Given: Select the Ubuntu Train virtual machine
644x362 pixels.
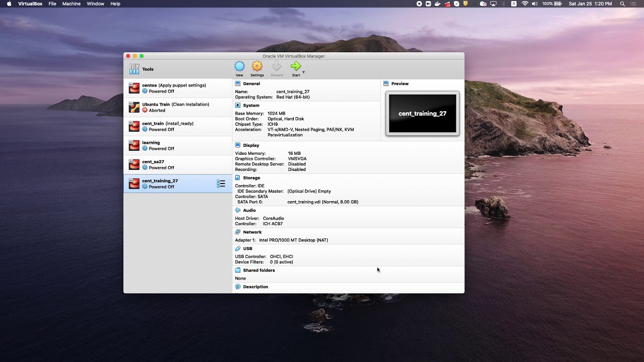Looking at the screenshot, I should tap(178, 107).
